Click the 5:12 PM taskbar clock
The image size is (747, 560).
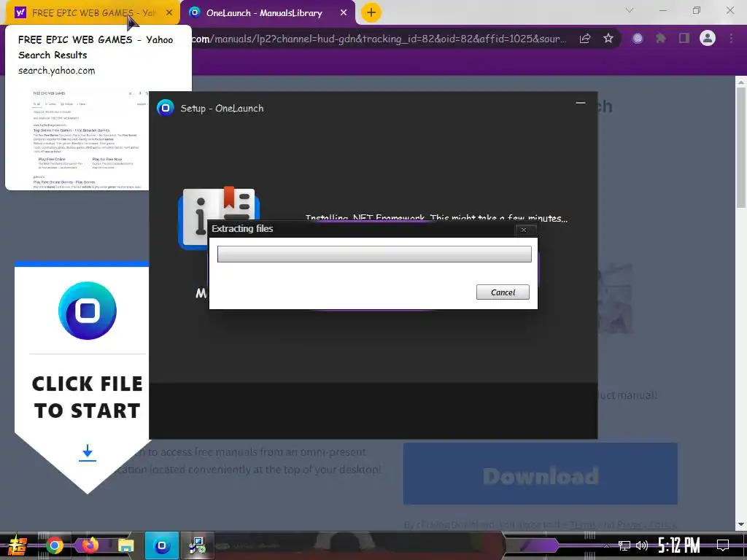[x=679, y=545]
